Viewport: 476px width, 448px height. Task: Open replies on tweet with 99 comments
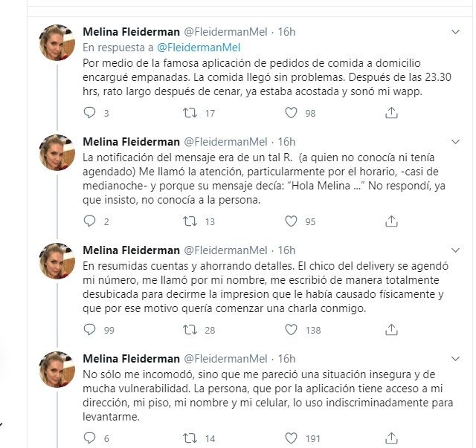(89, 329)
